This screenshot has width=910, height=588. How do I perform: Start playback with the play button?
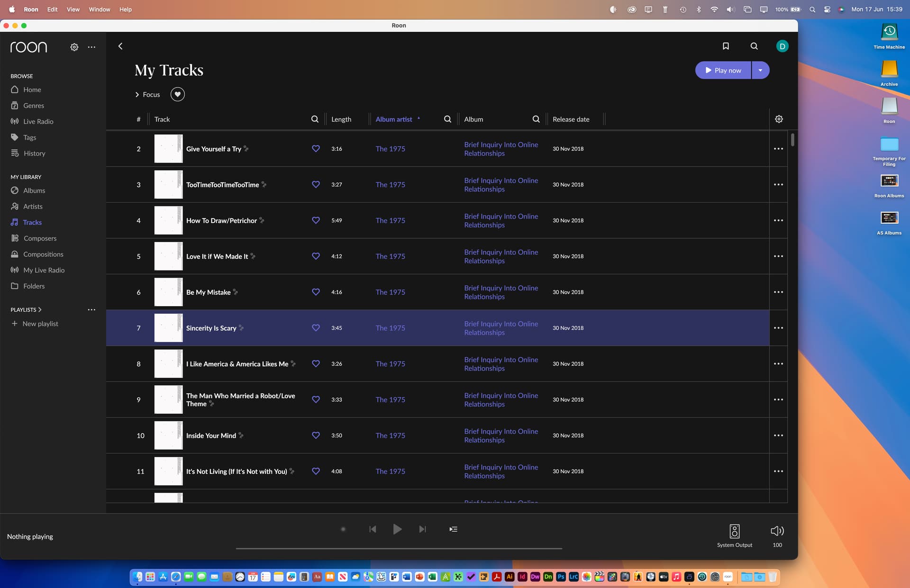[397, 529]
